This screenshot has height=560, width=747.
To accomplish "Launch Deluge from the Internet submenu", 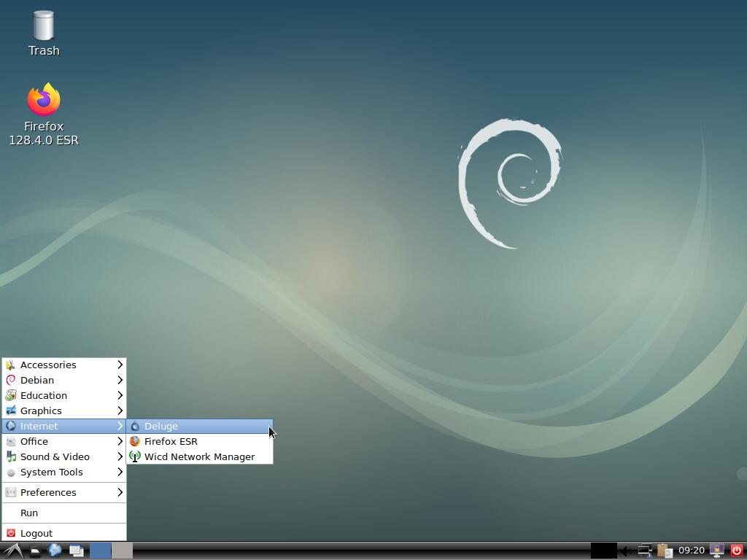I will click(x=161, y=426).
